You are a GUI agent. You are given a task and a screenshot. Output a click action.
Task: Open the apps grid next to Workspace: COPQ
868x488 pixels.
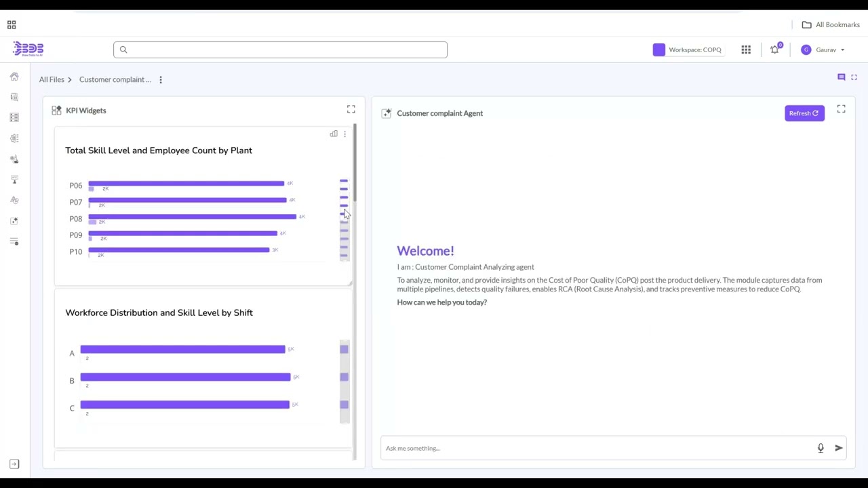[x=746, y=49]
